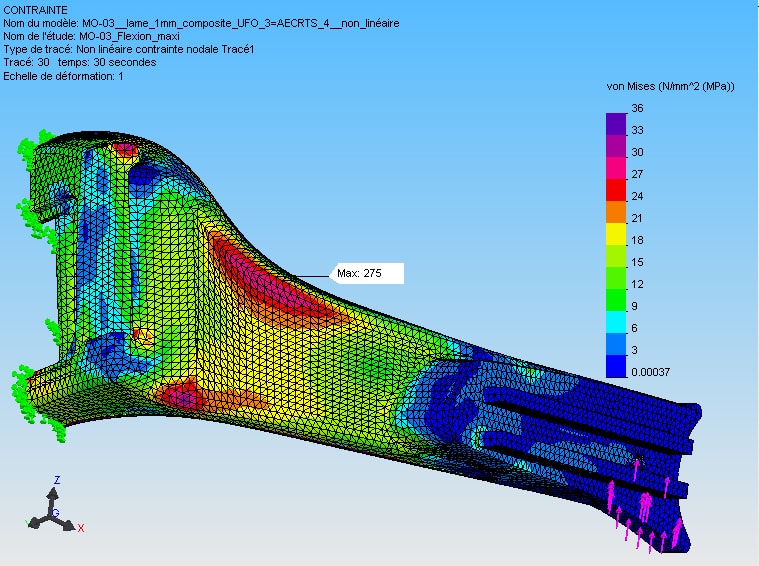Viewport: 759px width, 566px height.
Task: Select the coordinate triad axes icon
Action: [53, 507]
